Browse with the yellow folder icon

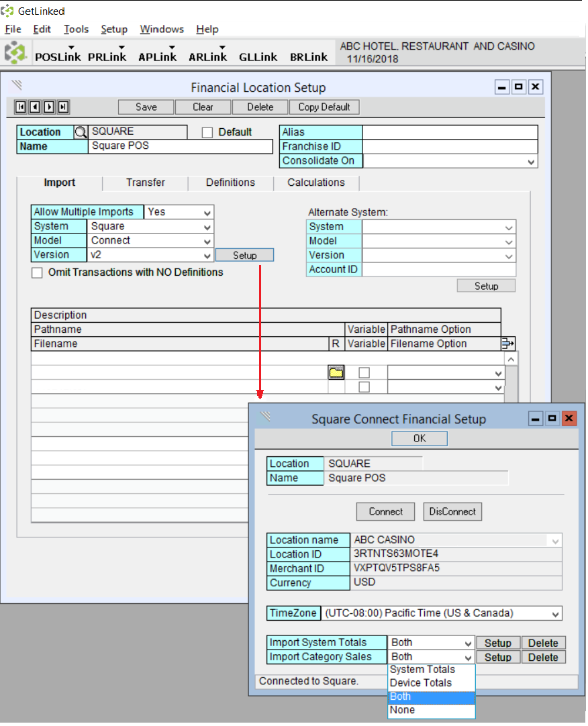tap(336, 372)
